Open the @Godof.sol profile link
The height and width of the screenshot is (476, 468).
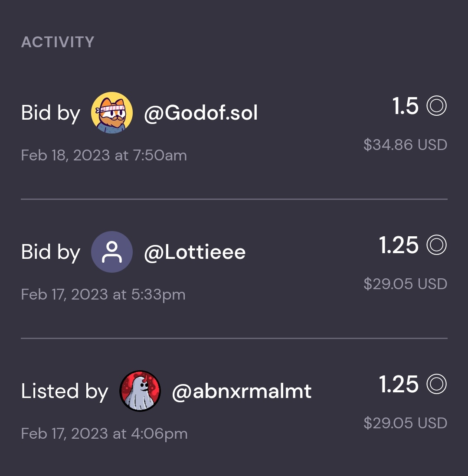pos(201,113)
